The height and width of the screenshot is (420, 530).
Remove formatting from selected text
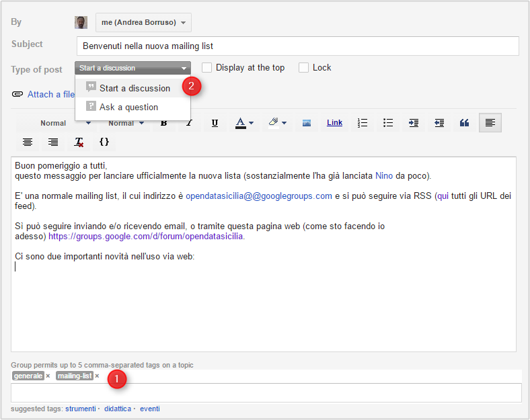(79, 142)
